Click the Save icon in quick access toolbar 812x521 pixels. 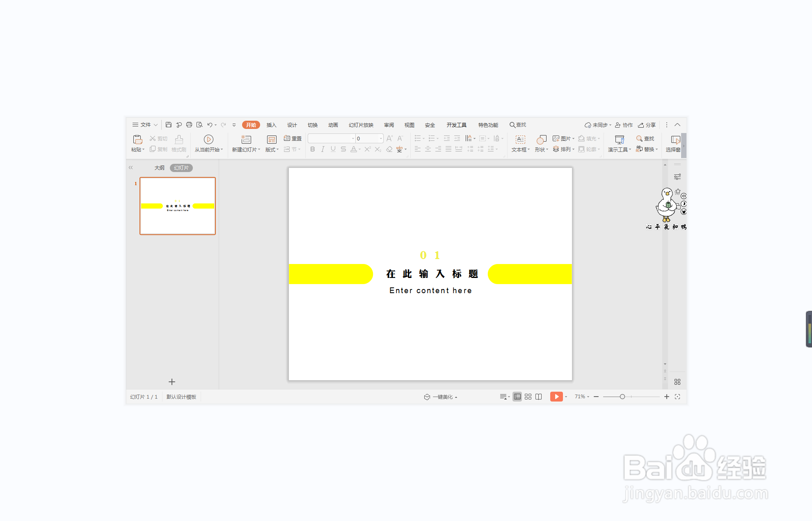pos(169,125)
